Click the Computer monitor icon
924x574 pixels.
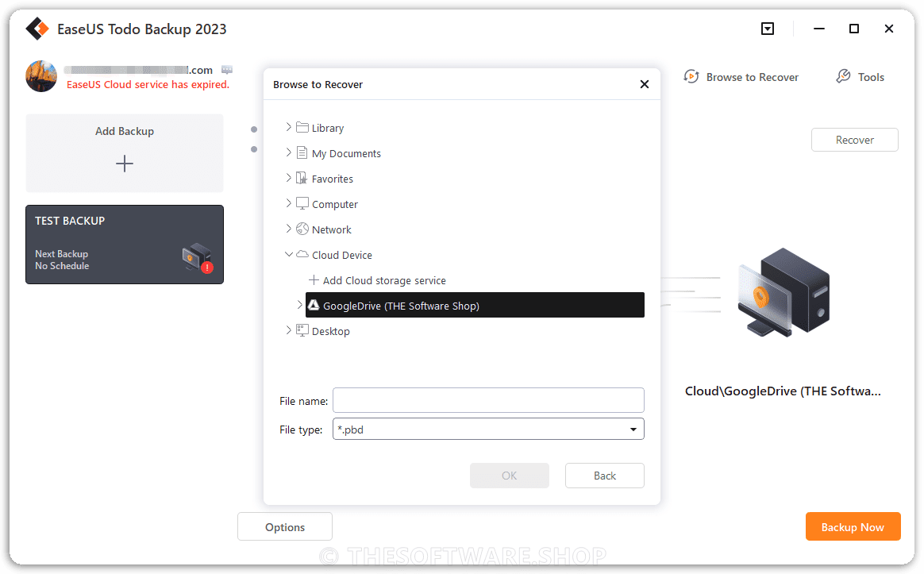click(x=302, y=203)
